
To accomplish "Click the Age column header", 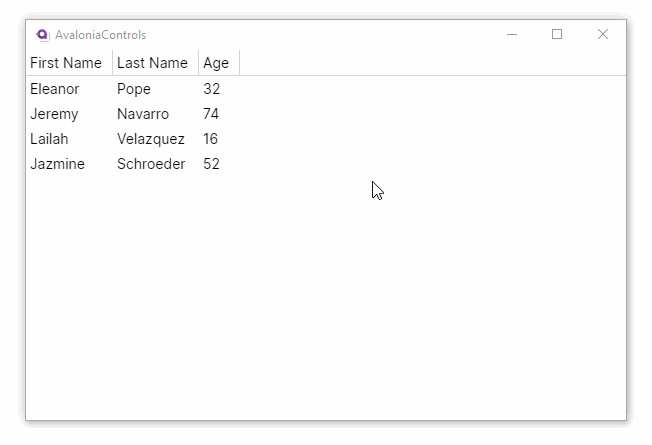I will click(x=216, y=63).
